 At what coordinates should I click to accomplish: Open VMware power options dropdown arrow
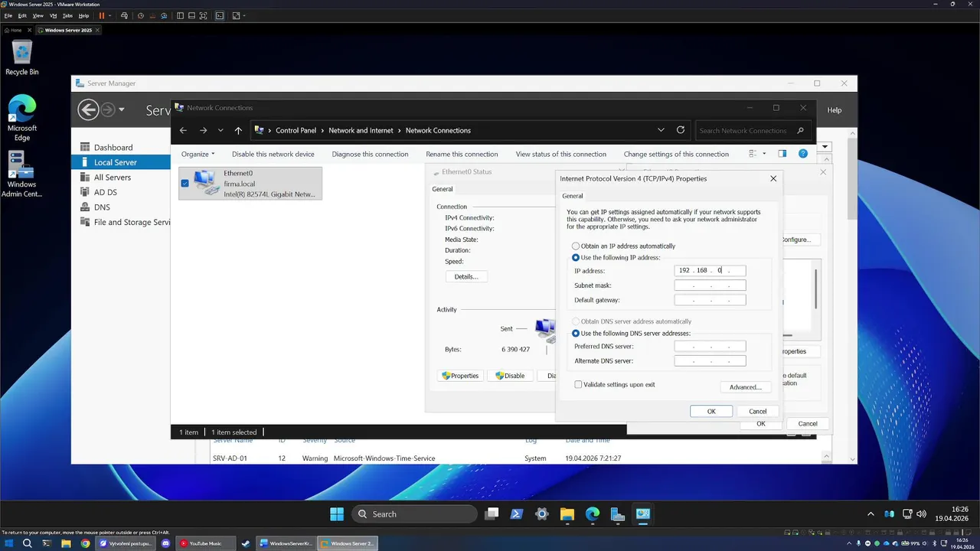110,15
